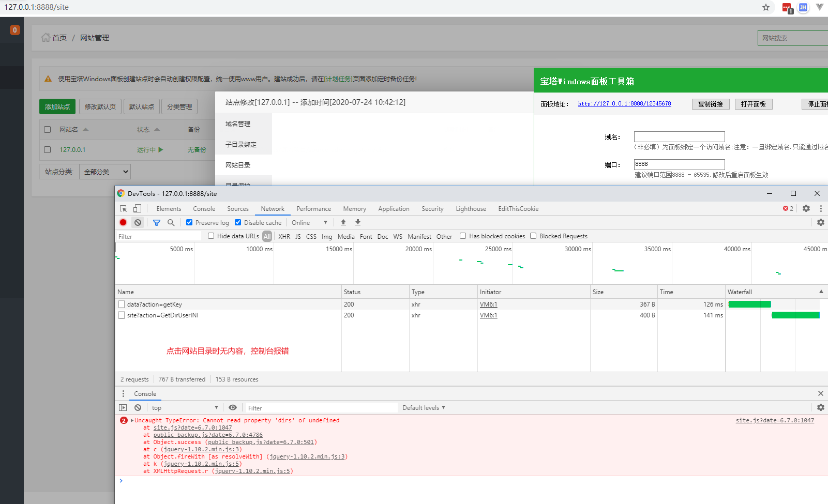Bookmark this page with the star

click(766, 7)
